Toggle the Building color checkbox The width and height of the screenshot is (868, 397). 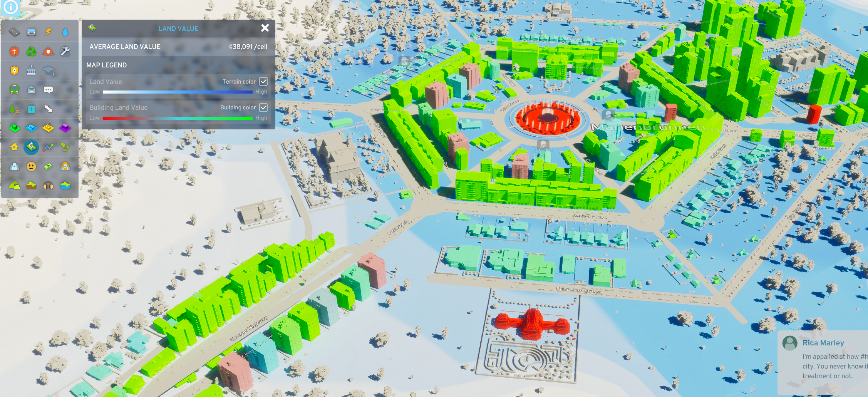(x=263, y=107)
